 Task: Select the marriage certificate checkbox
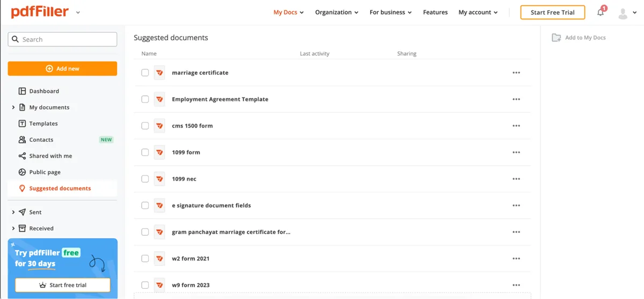[x=145, y=72]
